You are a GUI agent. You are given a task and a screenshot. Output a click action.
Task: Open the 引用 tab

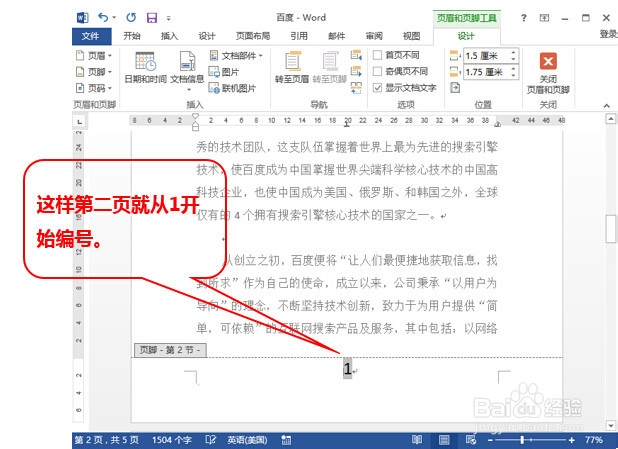click(299, 36)
